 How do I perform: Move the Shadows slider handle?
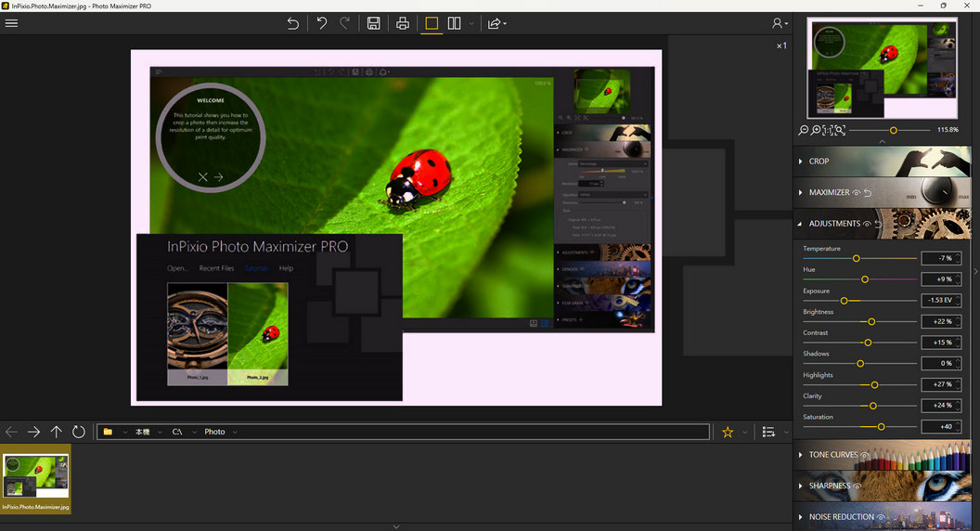(x=860, y=363)
